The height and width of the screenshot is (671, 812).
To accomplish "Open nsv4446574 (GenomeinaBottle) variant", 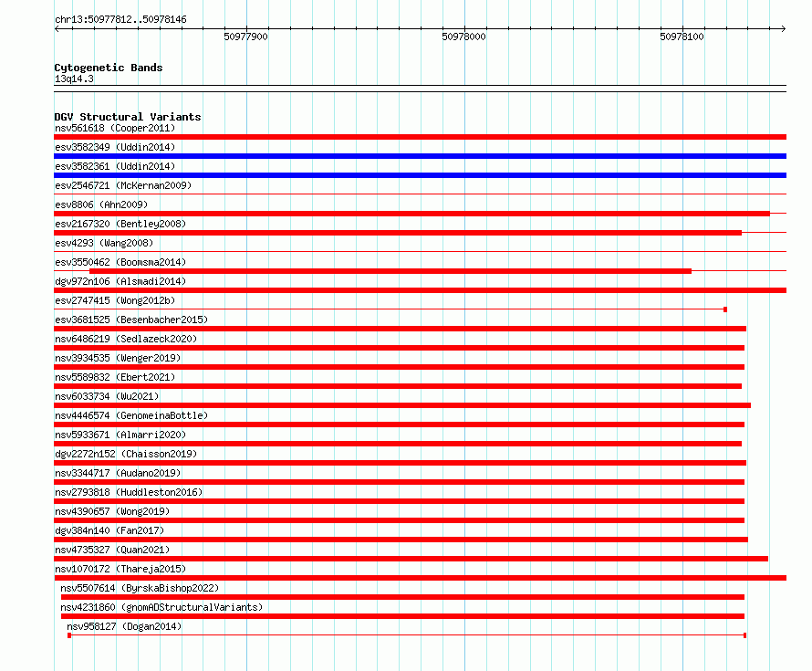I will (x=131, y=415).
